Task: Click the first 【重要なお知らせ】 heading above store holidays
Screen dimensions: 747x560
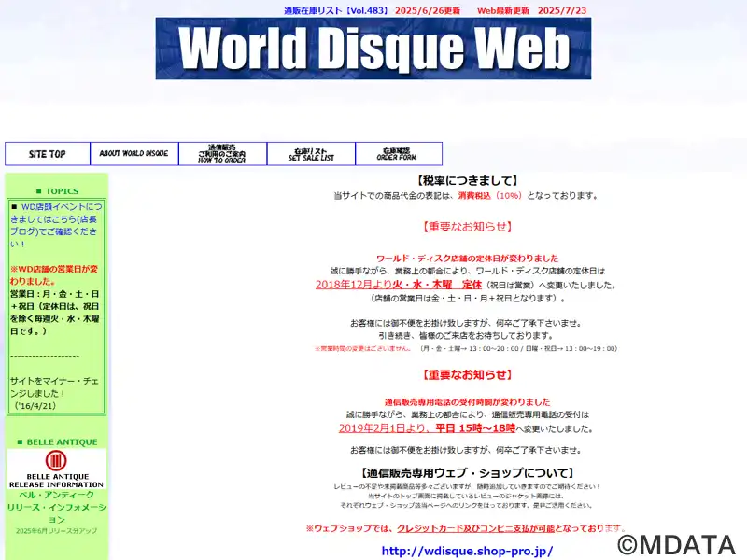Action: [x=467, y=227]
